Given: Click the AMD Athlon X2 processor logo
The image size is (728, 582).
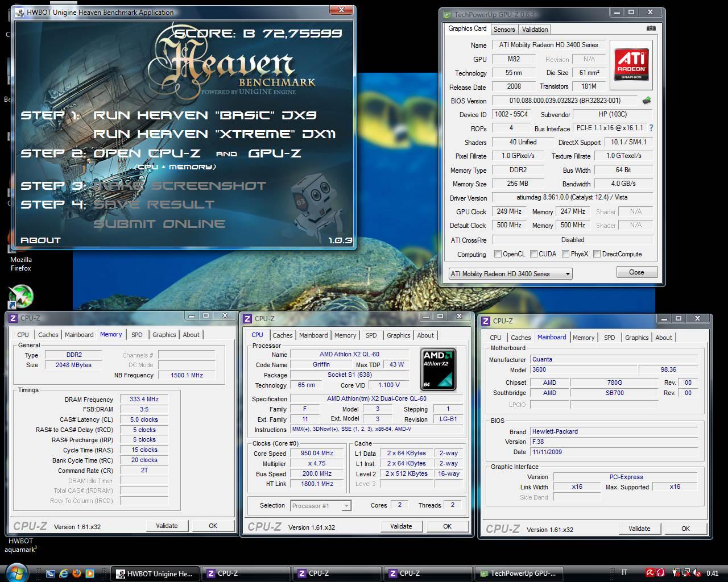Looking at the screenshot, I should [x=438, y=369].
